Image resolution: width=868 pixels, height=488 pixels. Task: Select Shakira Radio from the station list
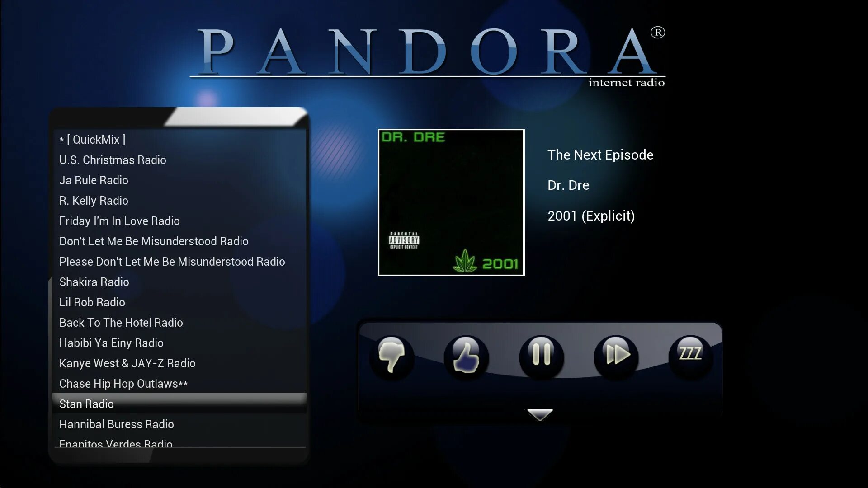click(x=94, y=282)
